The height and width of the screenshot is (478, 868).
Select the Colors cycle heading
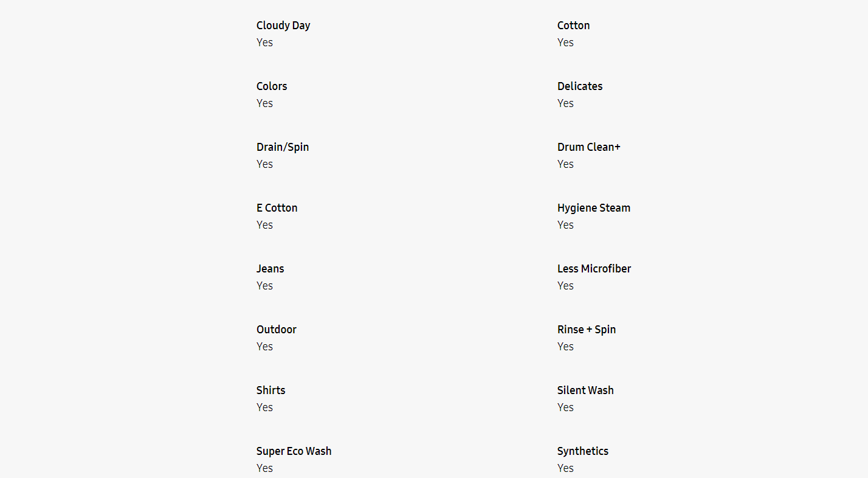pyautogui.click(x=272, y=86)
